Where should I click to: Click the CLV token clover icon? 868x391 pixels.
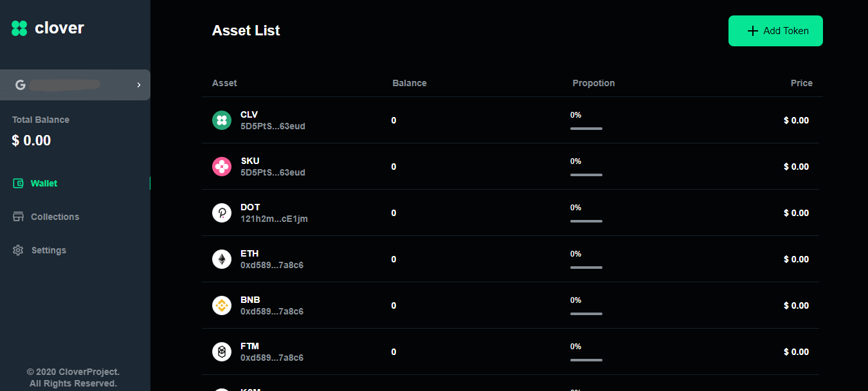pos(222,120)
